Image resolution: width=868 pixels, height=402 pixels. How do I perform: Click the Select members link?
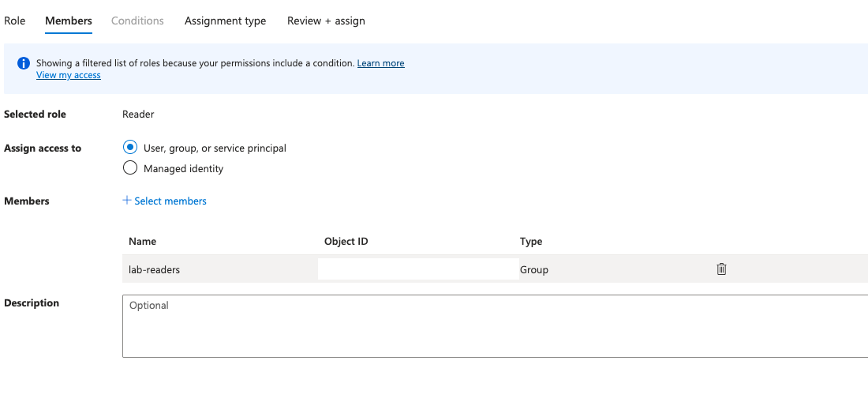point(170,201)
